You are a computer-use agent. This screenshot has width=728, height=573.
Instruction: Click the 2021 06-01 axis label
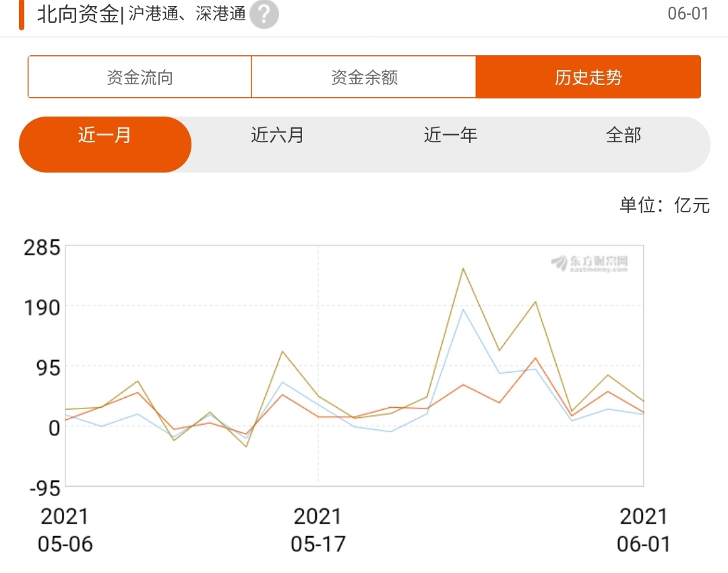click(x=644, y=529)
